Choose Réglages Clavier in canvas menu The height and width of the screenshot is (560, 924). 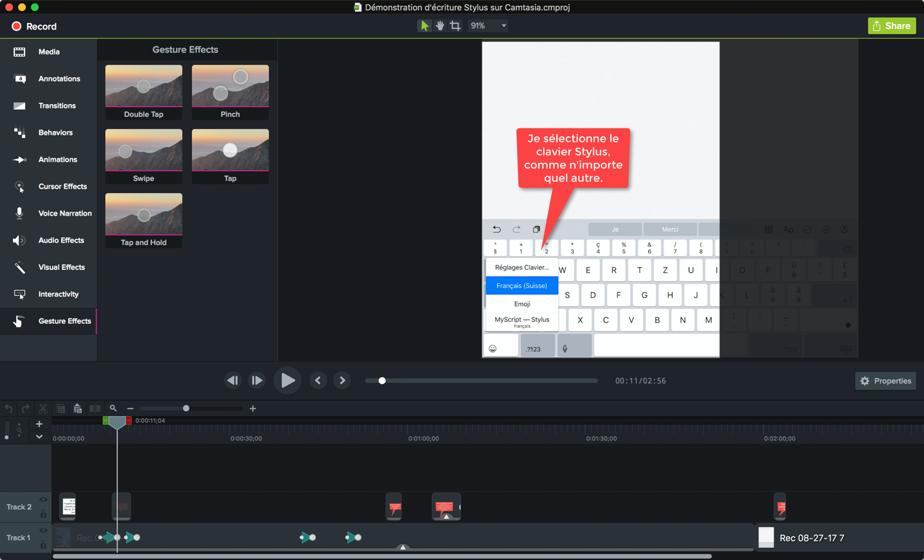coord(522,267)
